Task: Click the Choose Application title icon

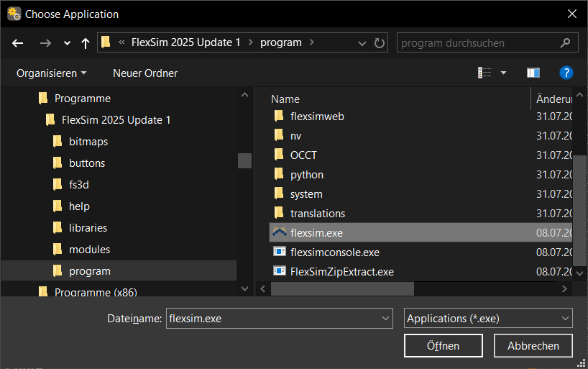Action: 14,14
